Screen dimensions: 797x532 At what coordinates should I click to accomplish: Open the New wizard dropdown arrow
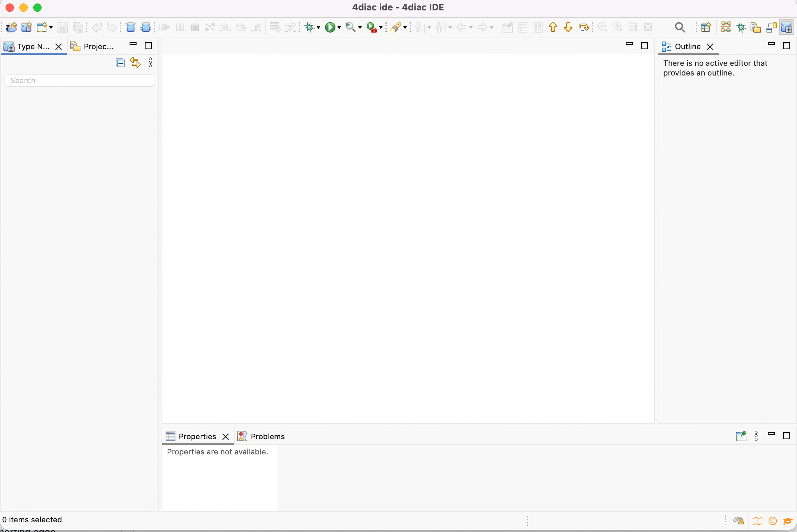click(x=51, y=27)
